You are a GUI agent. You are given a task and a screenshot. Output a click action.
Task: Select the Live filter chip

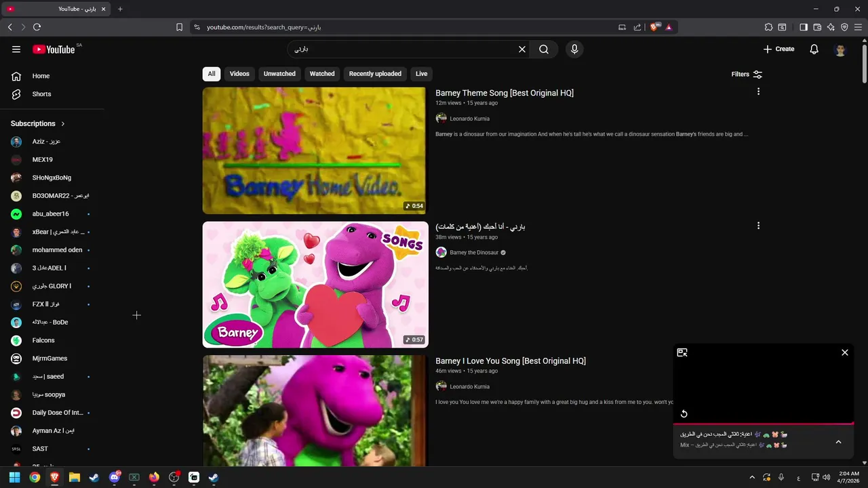click(422, 74)
